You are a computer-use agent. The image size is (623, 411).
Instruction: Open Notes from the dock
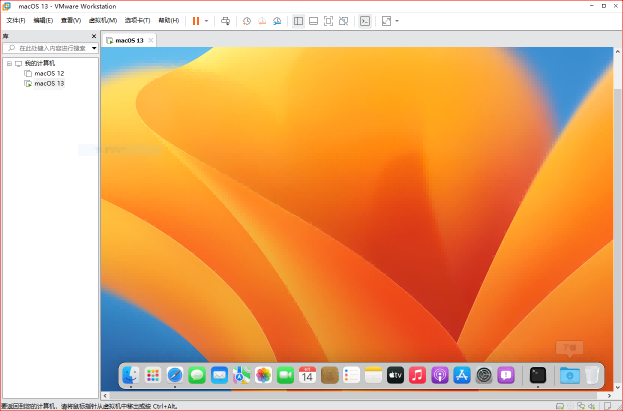[x=373, y=375]
